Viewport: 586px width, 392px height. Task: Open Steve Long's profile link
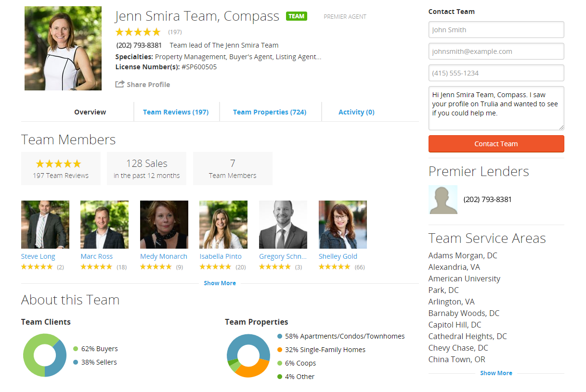38,256
